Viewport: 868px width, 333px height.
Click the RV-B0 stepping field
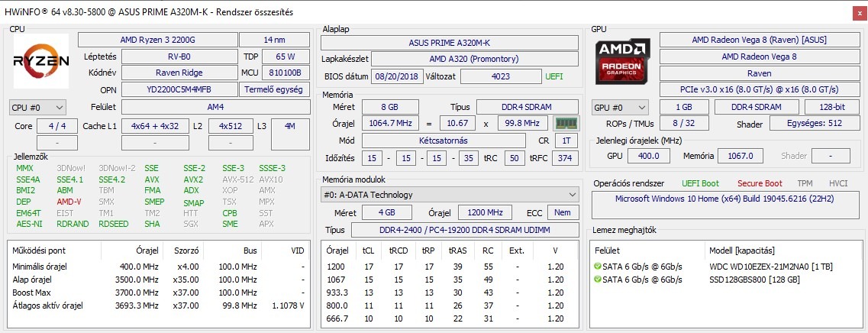[179, 57]
